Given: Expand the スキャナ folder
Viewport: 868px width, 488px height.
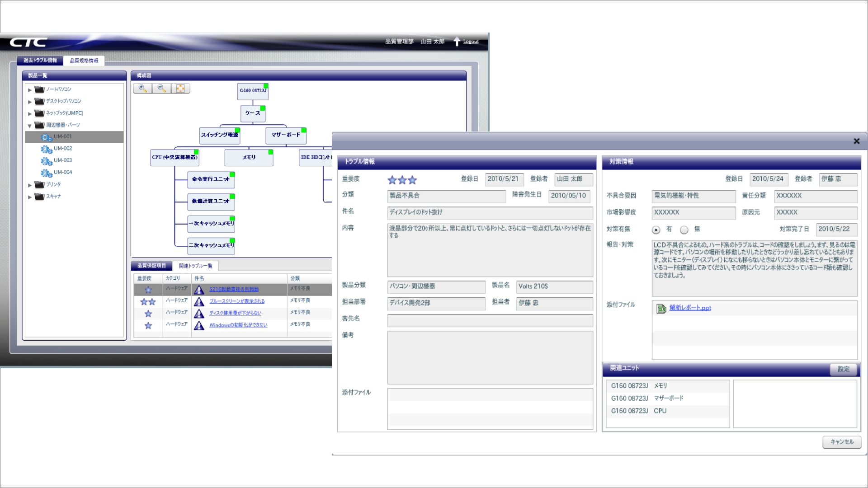Looking at the screenshot, I should [29, 196].
